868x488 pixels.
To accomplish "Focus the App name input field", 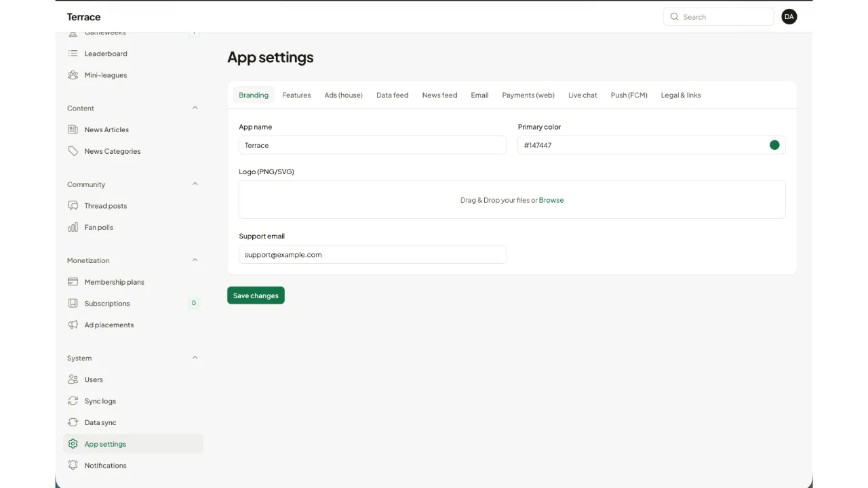I will pos(372,145).
